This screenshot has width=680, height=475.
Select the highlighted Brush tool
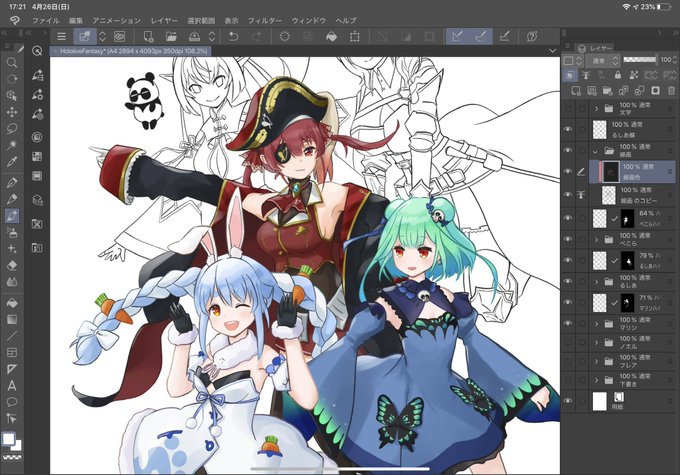[12, 215]
